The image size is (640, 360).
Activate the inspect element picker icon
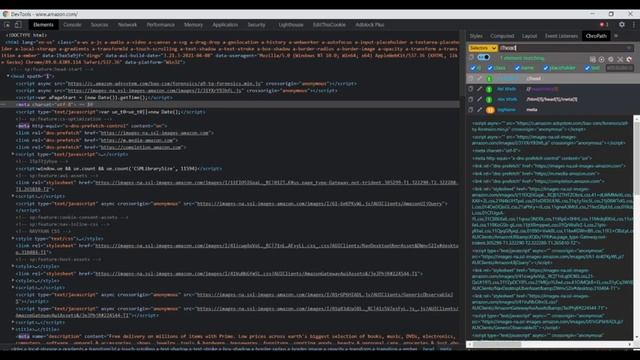coord(7,25)
